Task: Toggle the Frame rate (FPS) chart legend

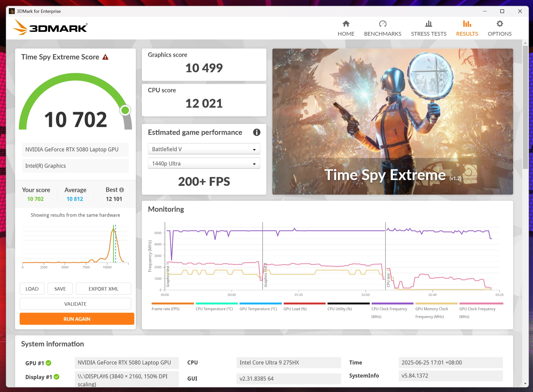Action: click(x=166, y=309)
